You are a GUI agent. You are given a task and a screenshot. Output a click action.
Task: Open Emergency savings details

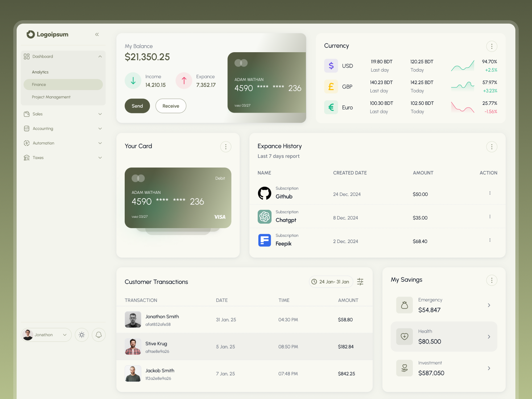pyautogui.click(x=444, y=305)
